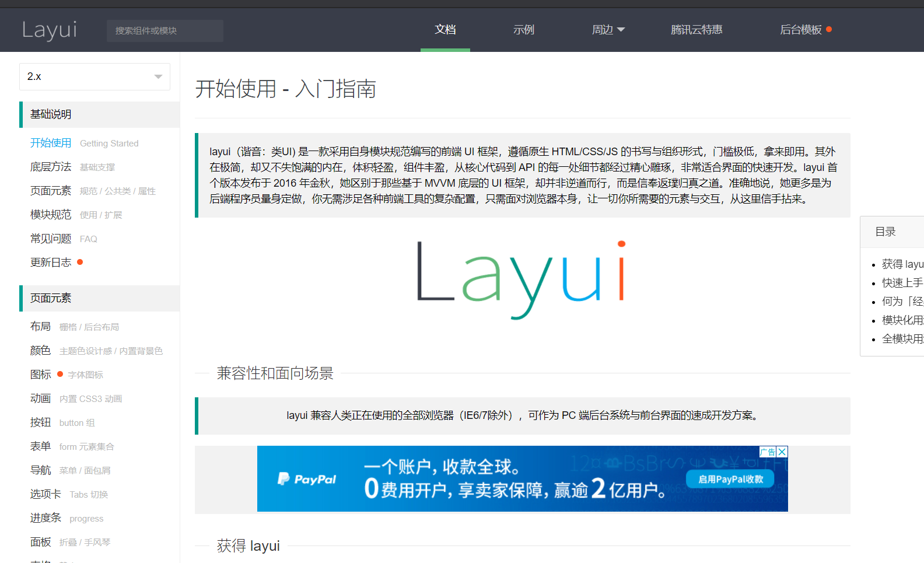Viewport: 924px width, 563px height.
Task: Click the PayPal logo in the ad
Action: [x=307, y=479]
